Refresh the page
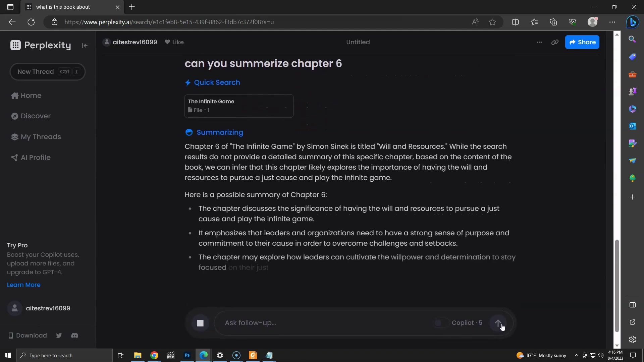 coord(31,22)
